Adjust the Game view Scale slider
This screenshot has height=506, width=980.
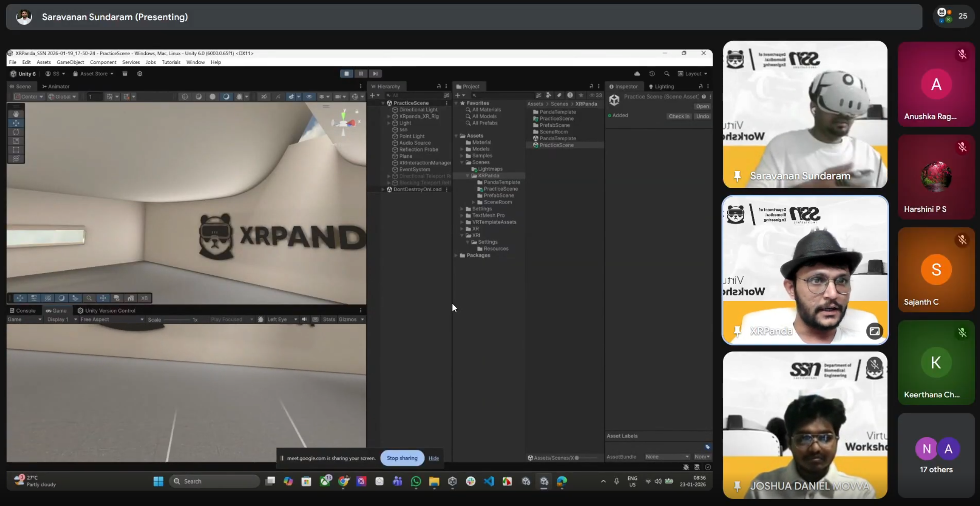[176, 320]
